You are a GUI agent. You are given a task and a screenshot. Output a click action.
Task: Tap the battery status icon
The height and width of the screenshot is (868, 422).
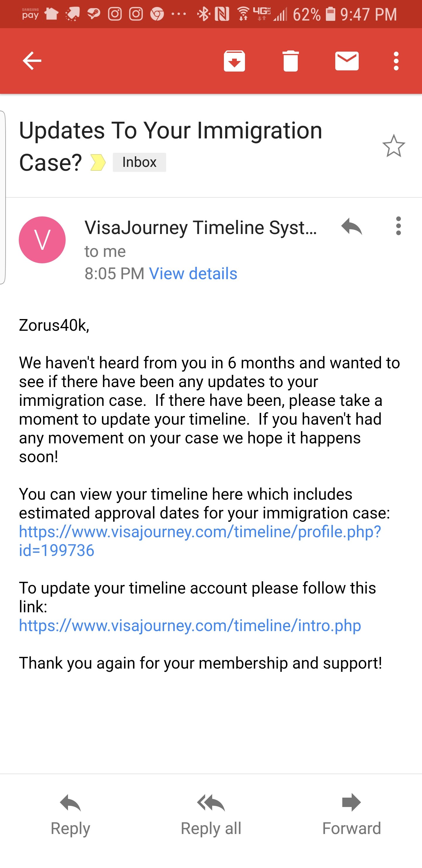click(x=330, y=14)
